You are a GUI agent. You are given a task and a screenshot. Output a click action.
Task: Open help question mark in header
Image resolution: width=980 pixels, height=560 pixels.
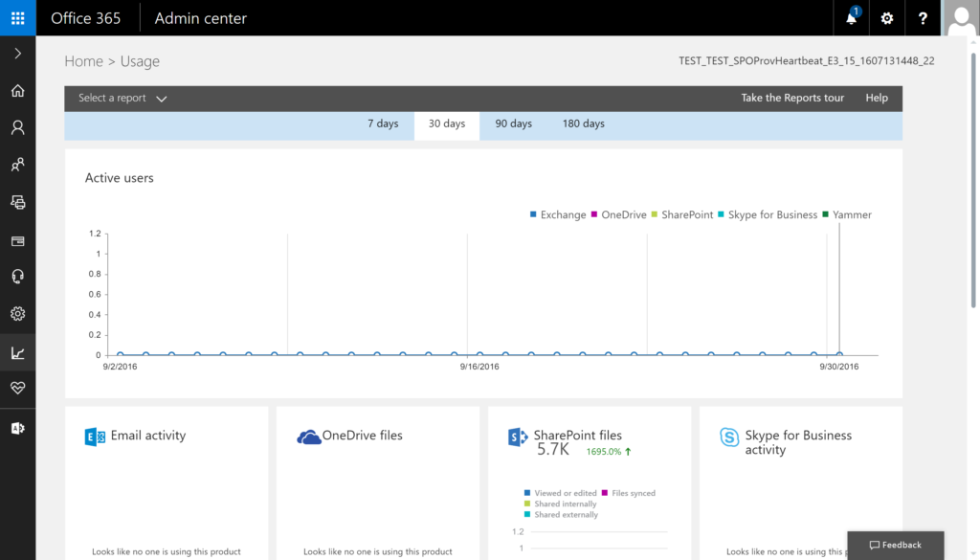pos(923,17)
